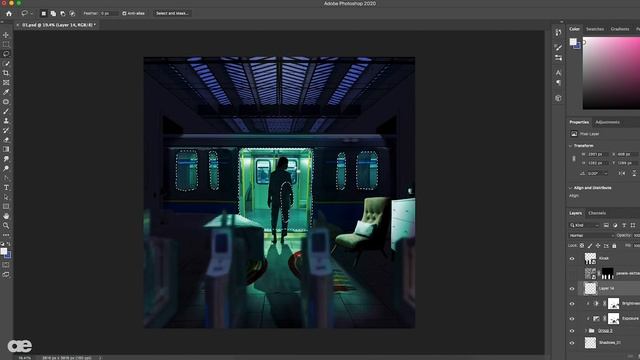Select the Clone Stamp tool

tap(6, 121)
